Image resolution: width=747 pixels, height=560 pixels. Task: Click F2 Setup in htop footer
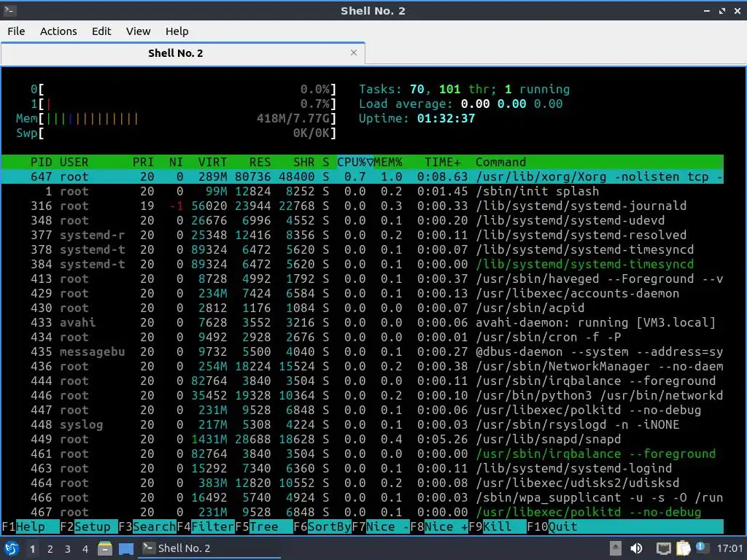[88, 526]
